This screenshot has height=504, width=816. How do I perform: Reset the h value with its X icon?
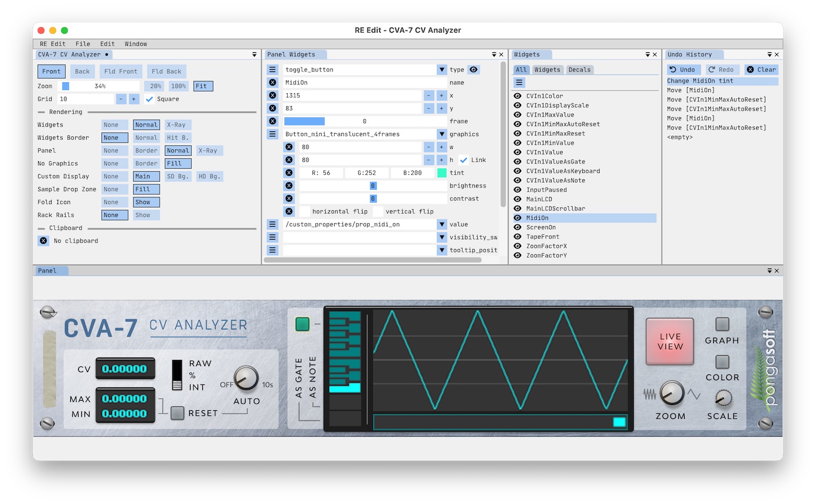(289, 160)
